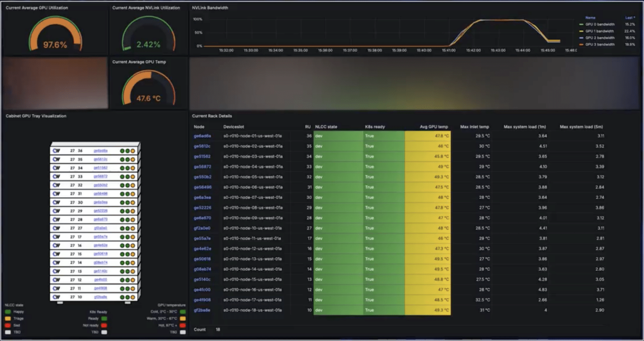Click the middle green dot on rack unit 28 tray
Screen dimensions: 644x341
pos(127,220)
